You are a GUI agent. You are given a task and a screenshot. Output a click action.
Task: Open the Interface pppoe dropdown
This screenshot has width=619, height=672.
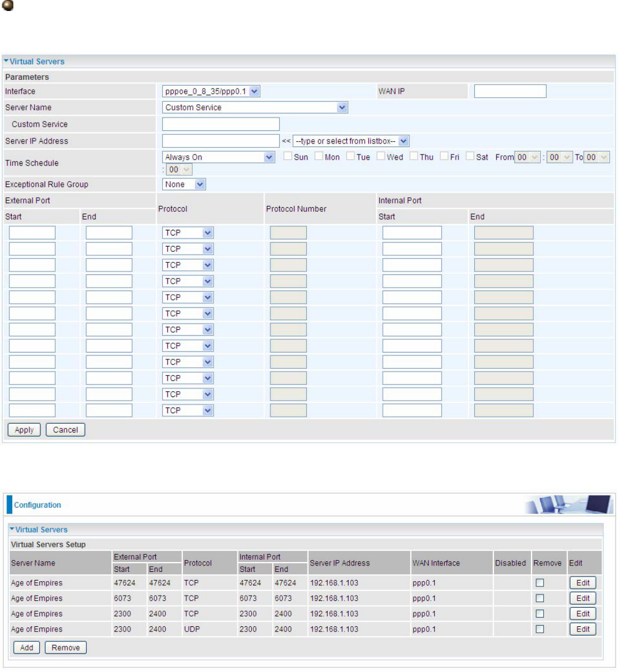coord(211,91)
